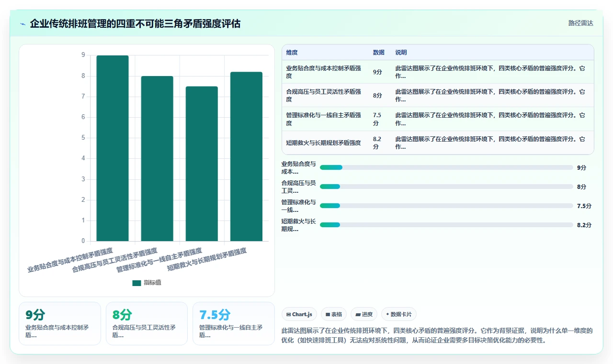Click the 合规高压与员工灵活性矛盾强度 bar in chart

pos(157,158)
